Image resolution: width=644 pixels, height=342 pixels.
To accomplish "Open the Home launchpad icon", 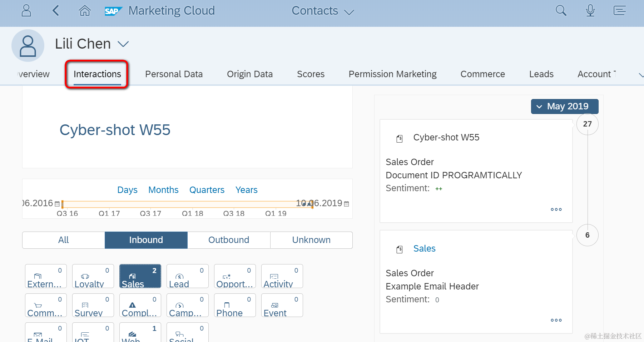I will point(85,11).
